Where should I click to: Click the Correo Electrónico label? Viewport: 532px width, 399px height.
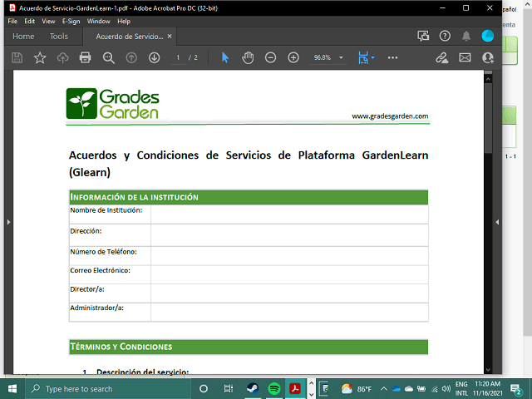(100, 270)
